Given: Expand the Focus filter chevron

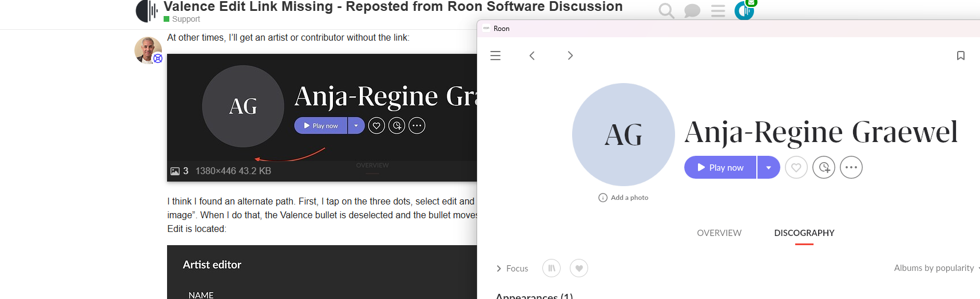Looking at the screenshot, I should [499, 268].
